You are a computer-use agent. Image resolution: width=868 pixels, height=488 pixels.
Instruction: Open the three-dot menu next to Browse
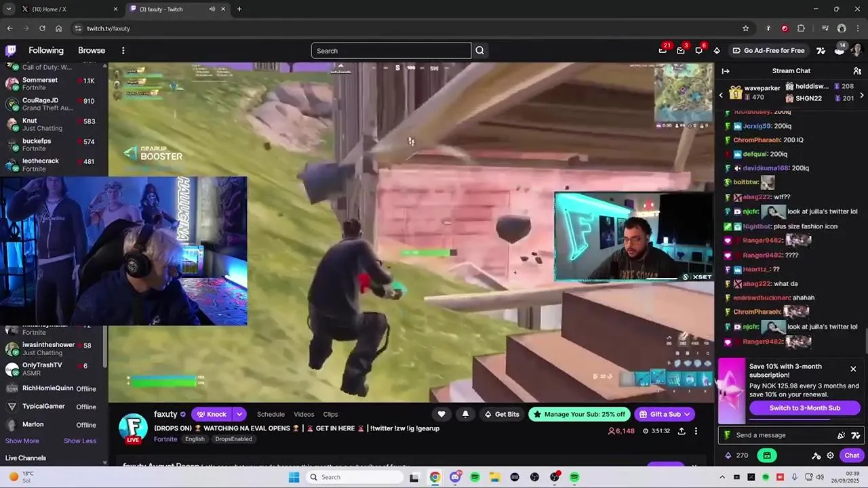pos(123,50)
